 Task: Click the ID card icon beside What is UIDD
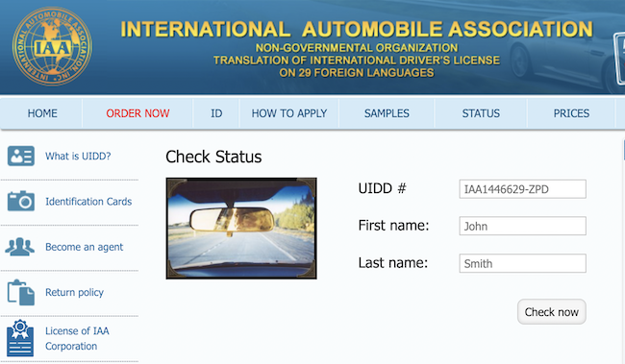(21, 156)
